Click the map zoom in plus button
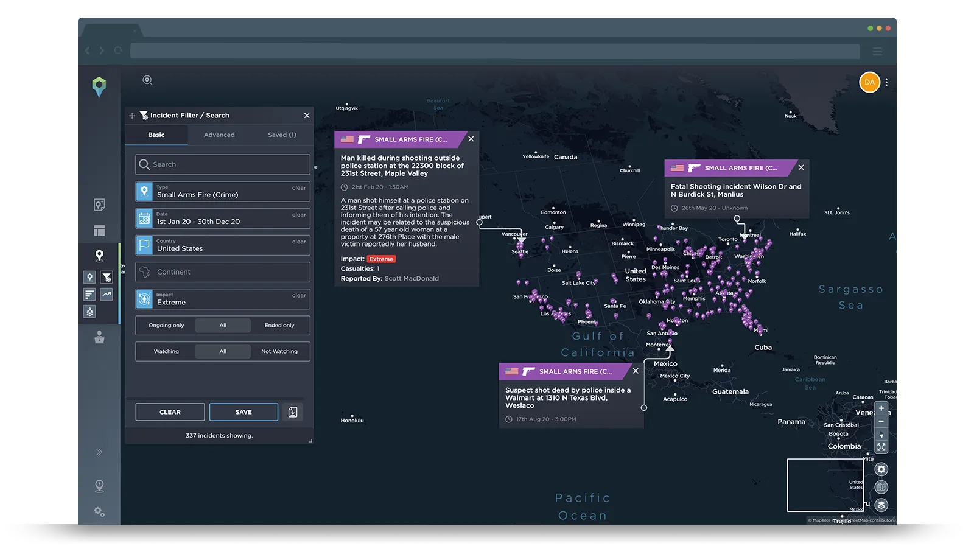 (x=881, y=408)
